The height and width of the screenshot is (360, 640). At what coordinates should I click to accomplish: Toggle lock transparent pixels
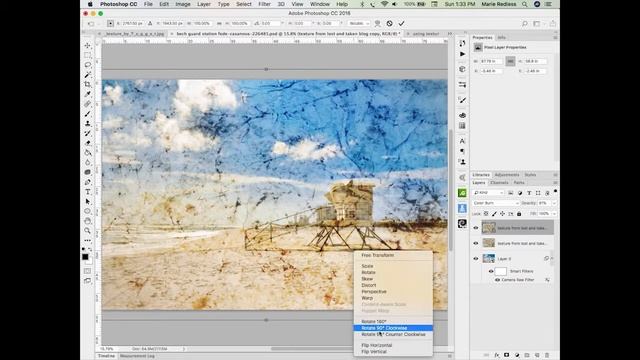[486, 213]
